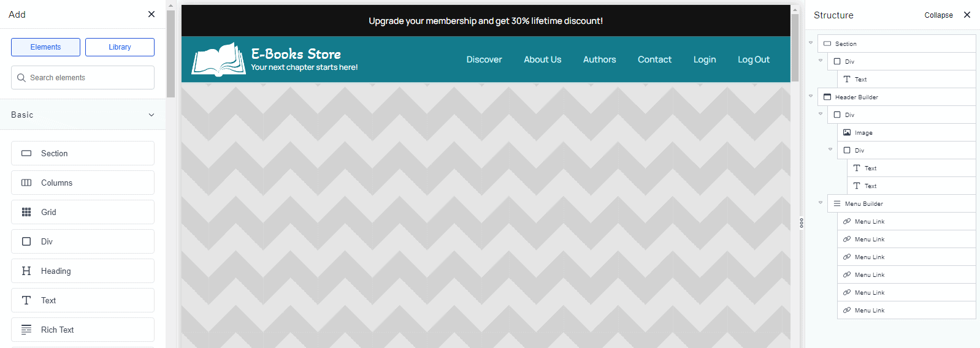
Task: Click the Columns element icon
Action: (26, 183)
